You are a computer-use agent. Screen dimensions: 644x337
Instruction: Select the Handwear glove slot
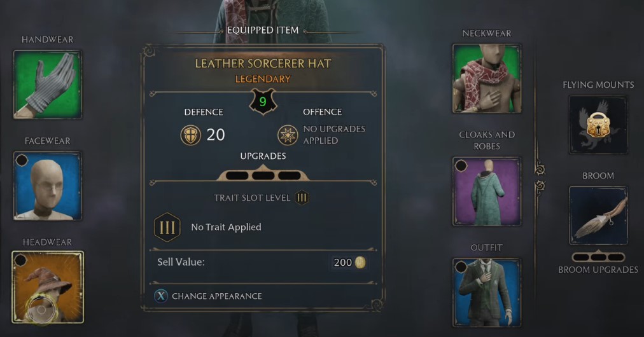pyautogui.click(x=48, y=85)
